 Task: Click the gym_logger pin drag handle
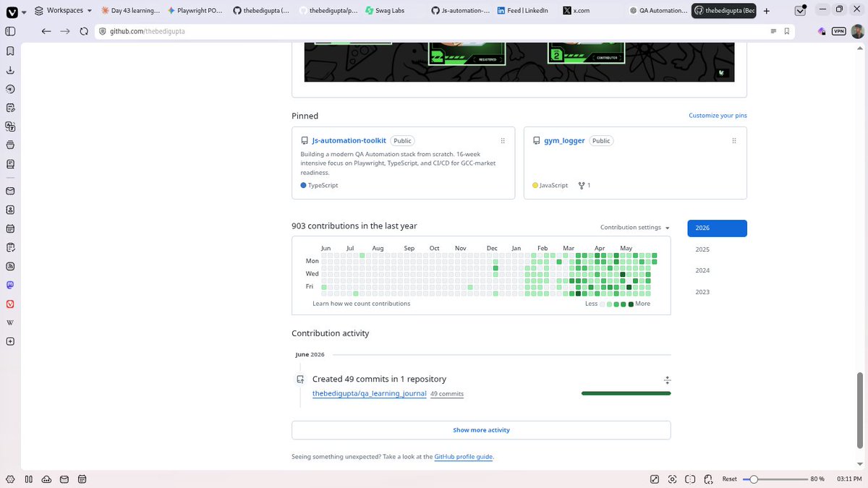pos(734,141)
